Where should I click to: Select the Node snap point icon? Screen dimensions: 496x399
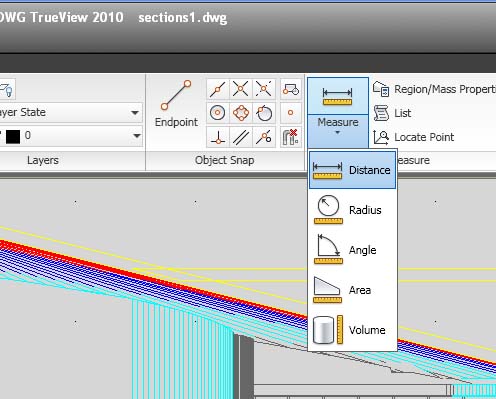pyautogui.click(x=291, y=113)
